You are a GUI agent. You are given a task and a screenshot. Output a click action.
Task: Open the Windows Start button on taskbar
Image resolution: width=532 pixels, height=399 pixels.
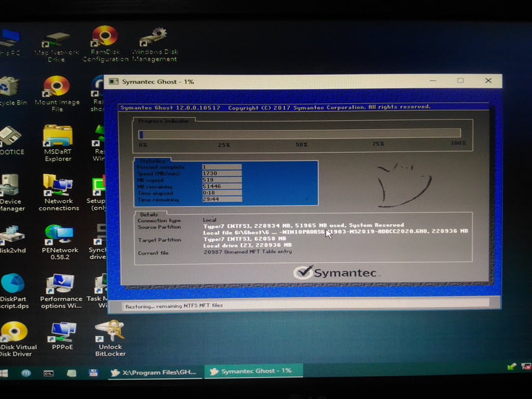click(x=4, y=373)
